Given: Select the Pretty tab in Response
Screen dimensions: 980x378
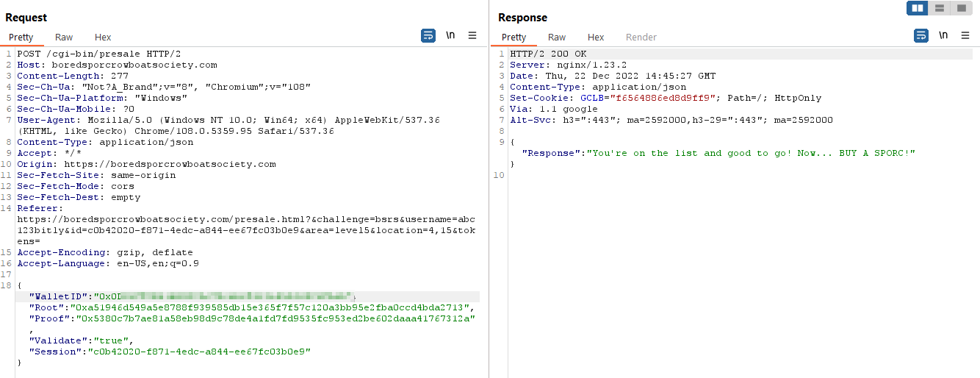Looking at the screenshot, I should coord(514,38).
